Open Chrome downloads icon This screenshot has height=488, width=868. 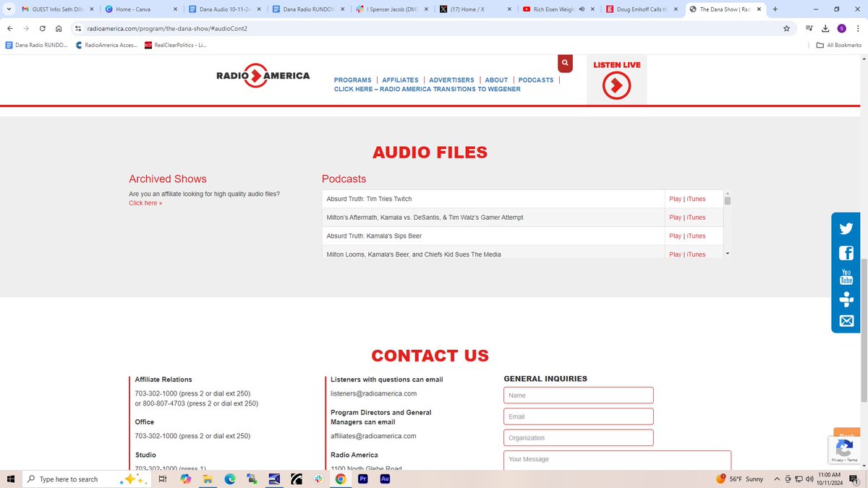click(825, 28)
